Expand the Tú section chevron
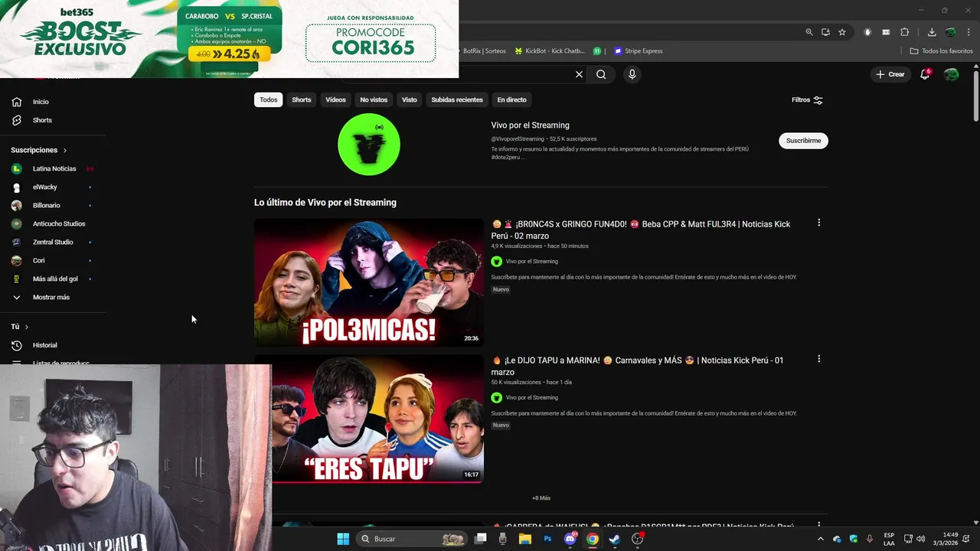This screenshot has height=551, width=980. coord(26,327)
